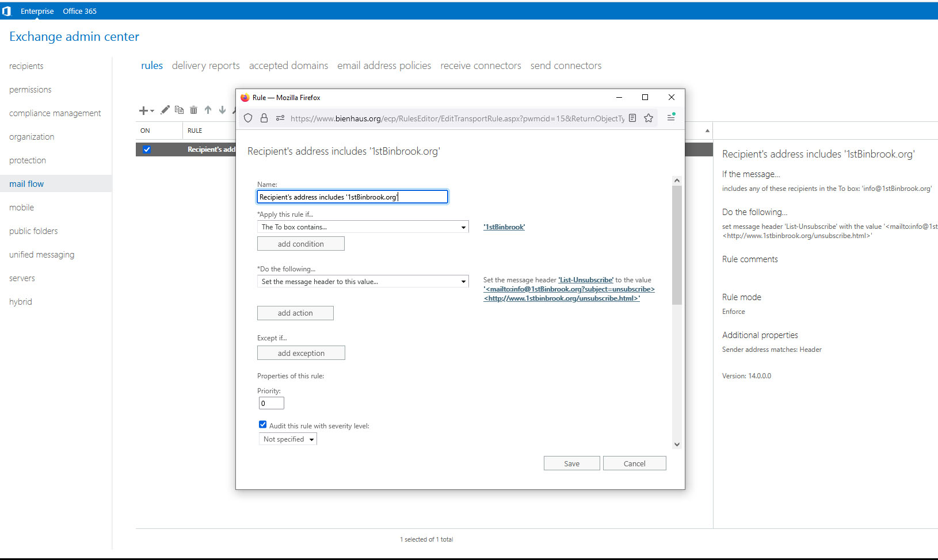Cancel the rule editing dialog

635,463
